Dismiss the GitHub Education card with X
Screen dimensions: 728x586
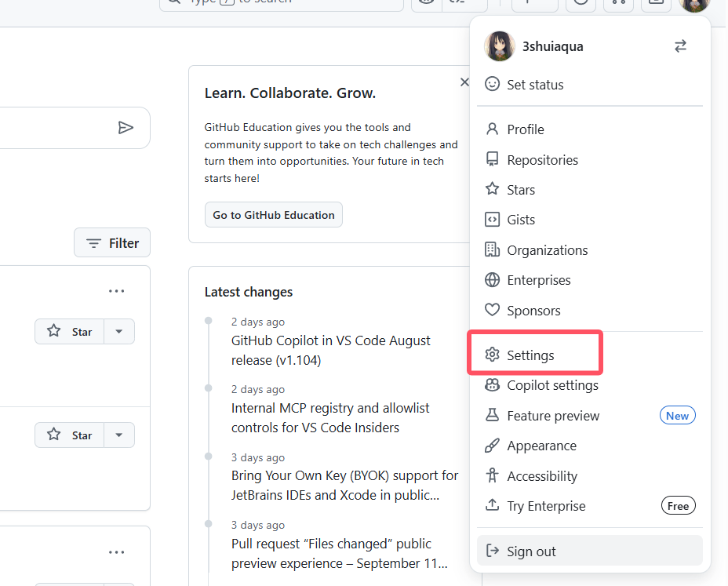tap(464, 82)
